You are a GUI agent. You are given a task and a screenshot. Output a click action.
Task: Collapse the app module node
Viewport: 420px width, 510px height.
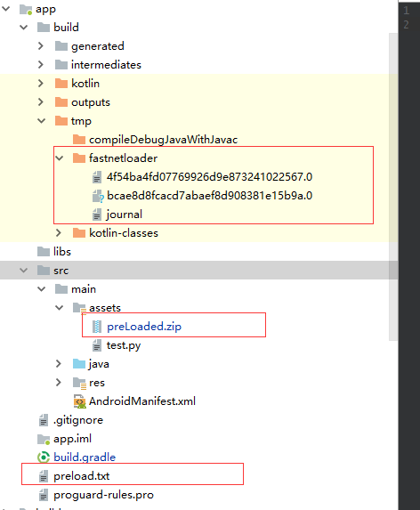click(6, 9)
